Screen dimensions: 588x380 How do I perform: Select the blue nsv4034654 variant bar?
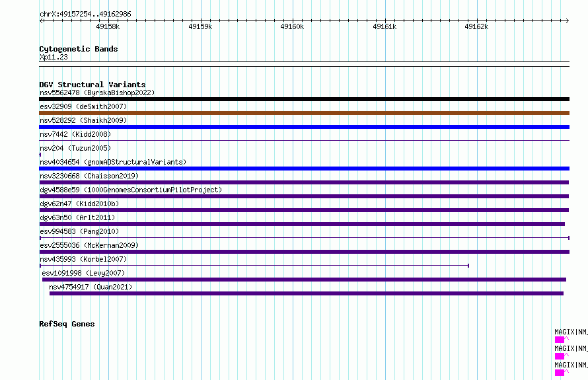pos(304,169)
